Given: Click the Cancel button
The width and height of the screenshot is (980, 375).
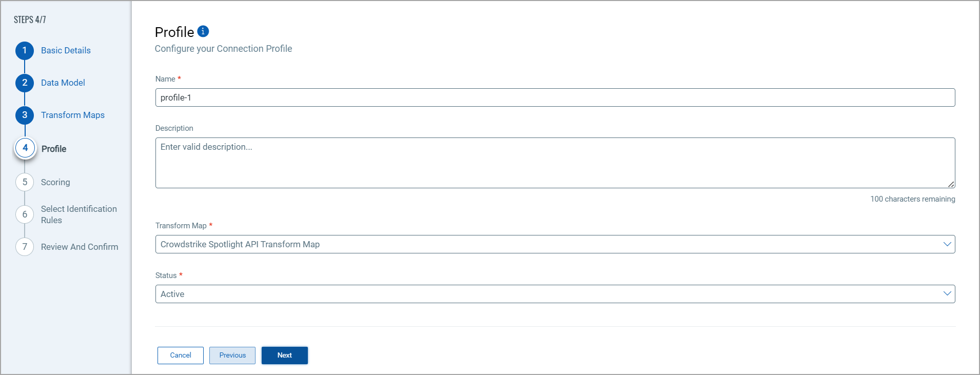Looking at the screenshot, I should tap(181, 356).
